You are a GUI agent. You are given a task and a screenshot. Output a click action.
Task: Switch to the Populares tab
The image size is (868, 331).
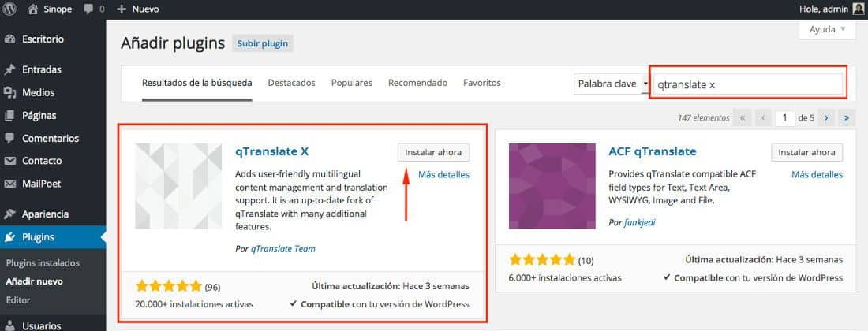[351, 83]
